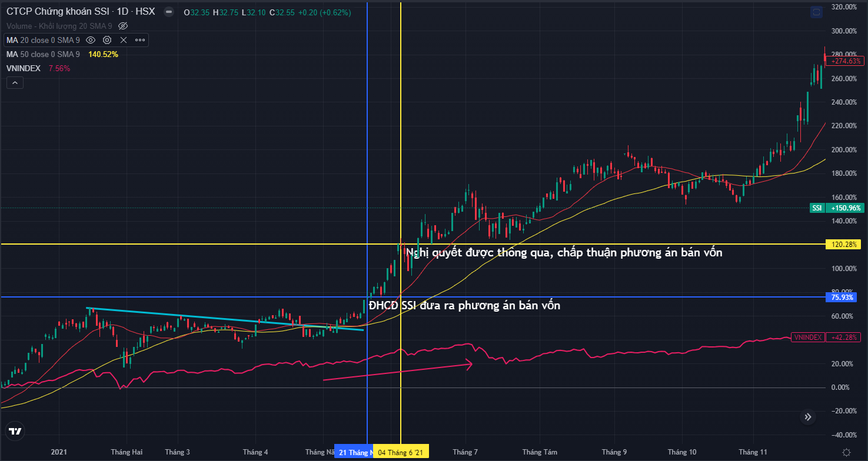Viewport: 868px width, 461px height.
Task: Select the VNINDEX legend label
Action: [24, 68]
